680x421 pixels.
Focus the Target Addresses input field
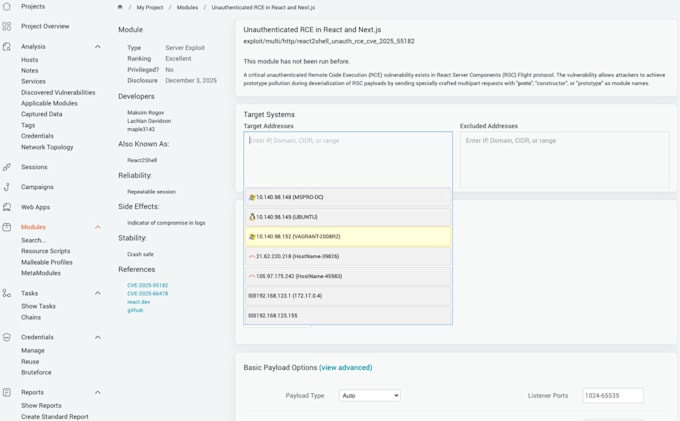point(348,160)
